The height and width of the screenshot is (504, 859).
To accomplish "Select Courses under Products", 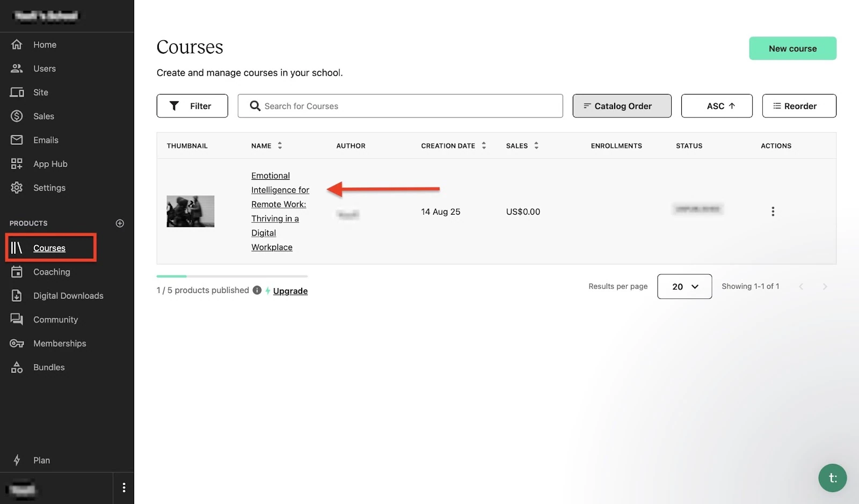I will click(x=49, y=248).
